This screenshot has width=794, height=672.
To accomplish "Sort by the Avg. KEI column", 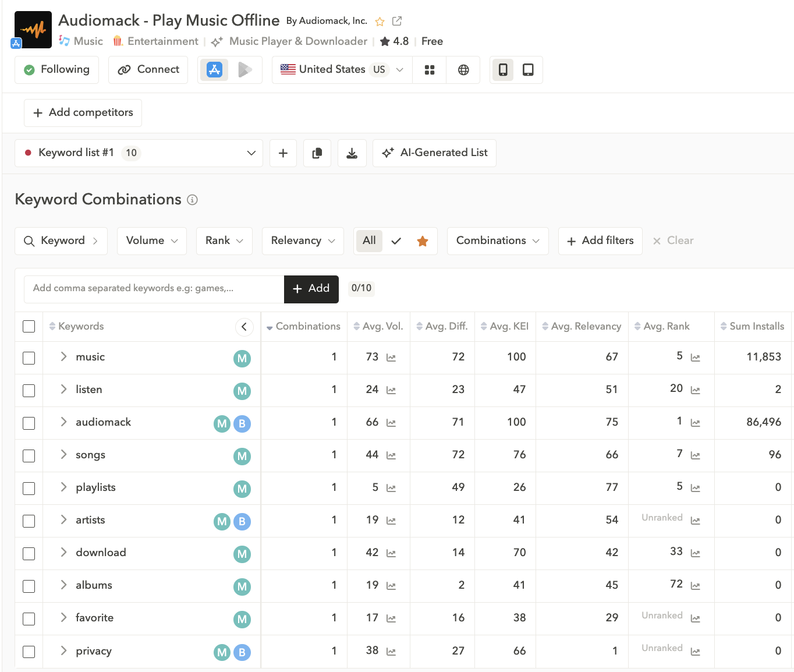I will tap(505, 327).
